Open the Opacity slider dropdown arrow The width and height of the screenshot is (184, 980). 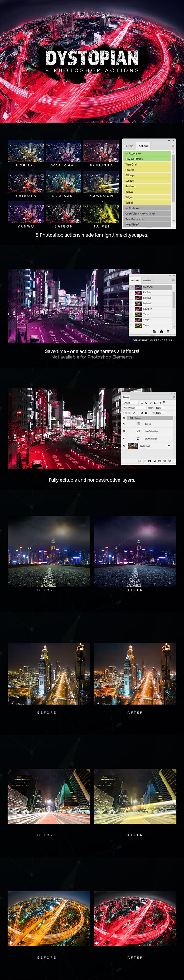[163, 408]
